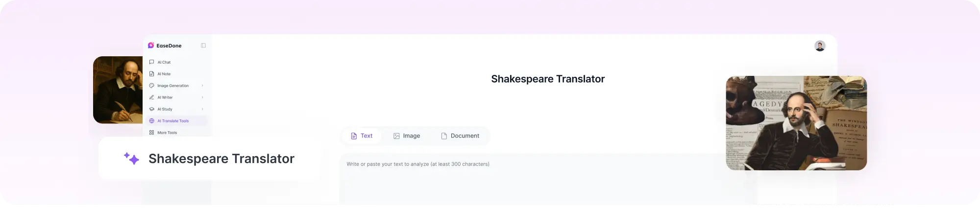Click the EaseDone logo icon
Viewport: 980px width, 209px height.
[151, 46]
